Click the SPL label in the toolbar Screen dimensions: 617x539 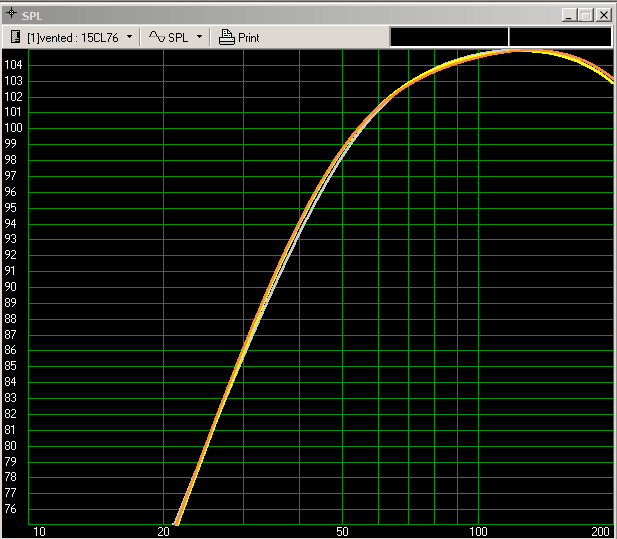point(178,38)
